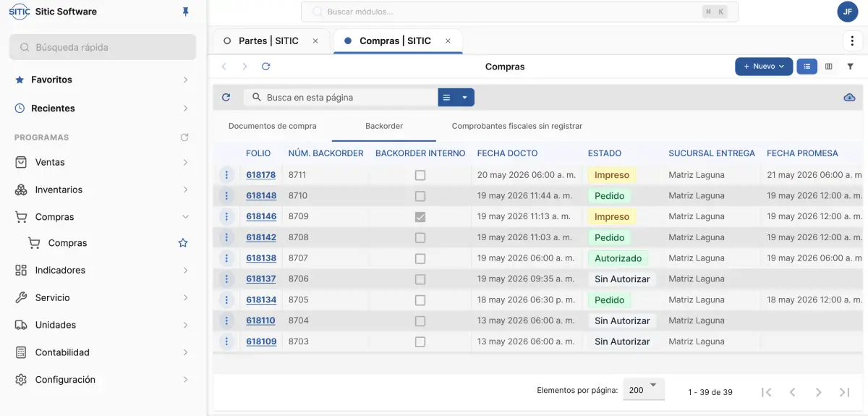Image resolution: width=868 pixels, height=416 pixels.
Task: Toggle Backorder Interno checkbox for 8704
Action: point(420,321)
